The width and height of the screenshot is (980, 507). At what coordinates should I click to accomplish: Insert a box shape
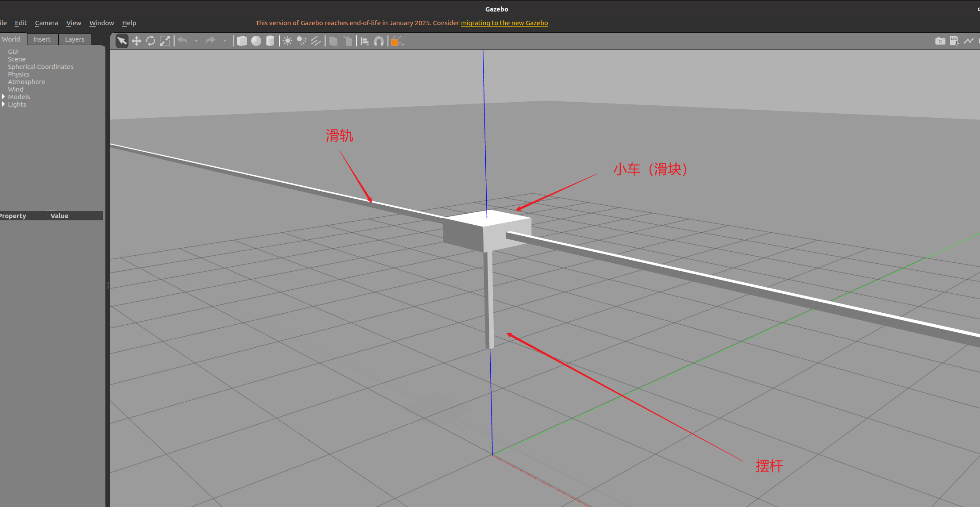(242, 41)
